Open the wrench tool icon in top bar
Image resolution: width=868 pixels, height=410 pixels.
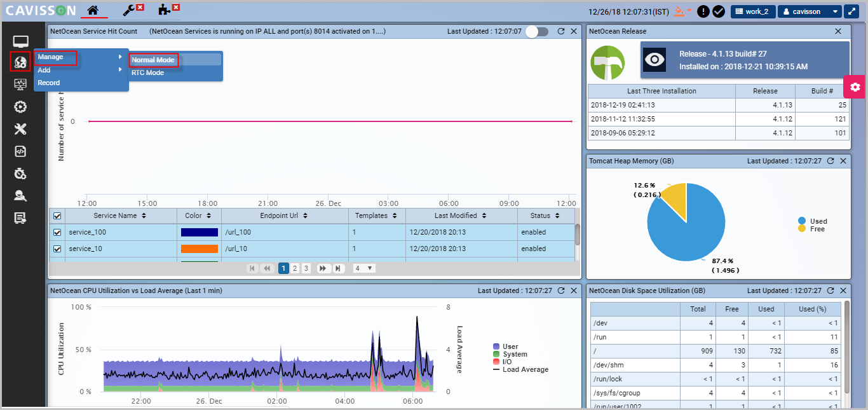point(130,10)
